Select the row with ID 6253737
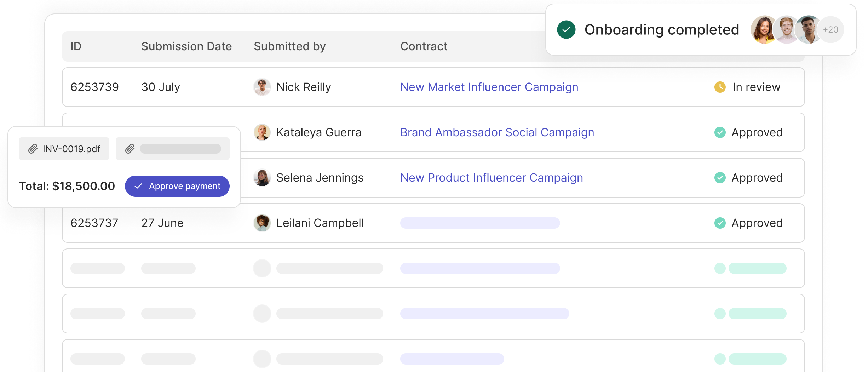 [433, 223]
